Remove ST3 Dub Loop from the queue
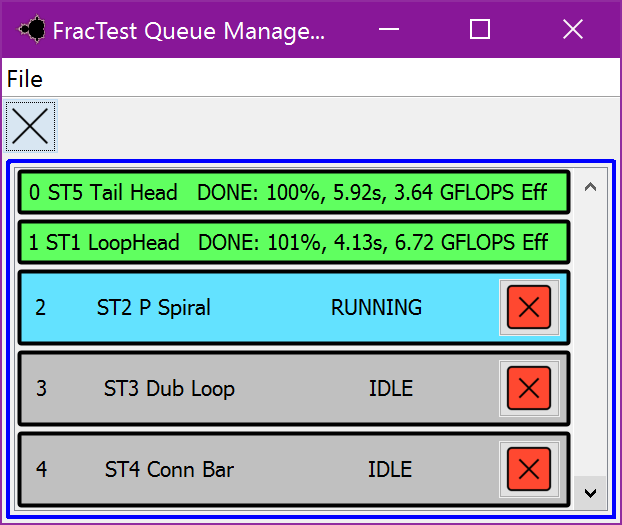Viewport: 622px width, 525px height. click(x=529, y=388)
